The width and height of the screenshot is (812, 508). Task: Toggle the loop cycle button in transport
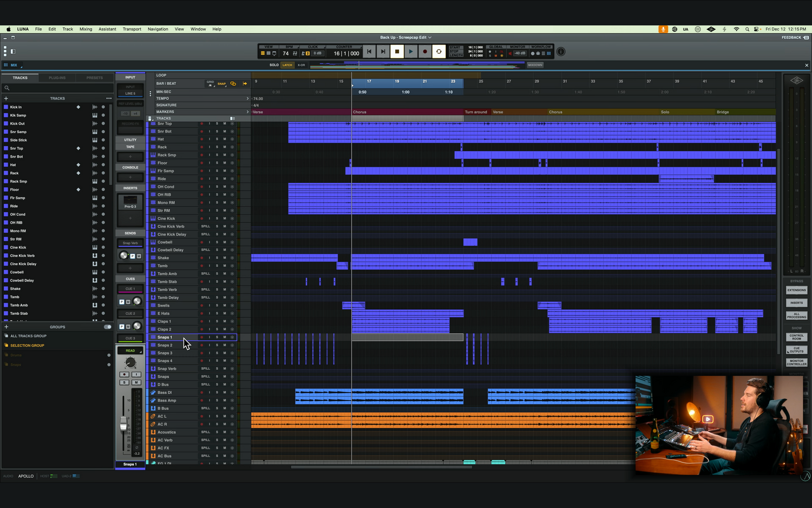point(439,52)
